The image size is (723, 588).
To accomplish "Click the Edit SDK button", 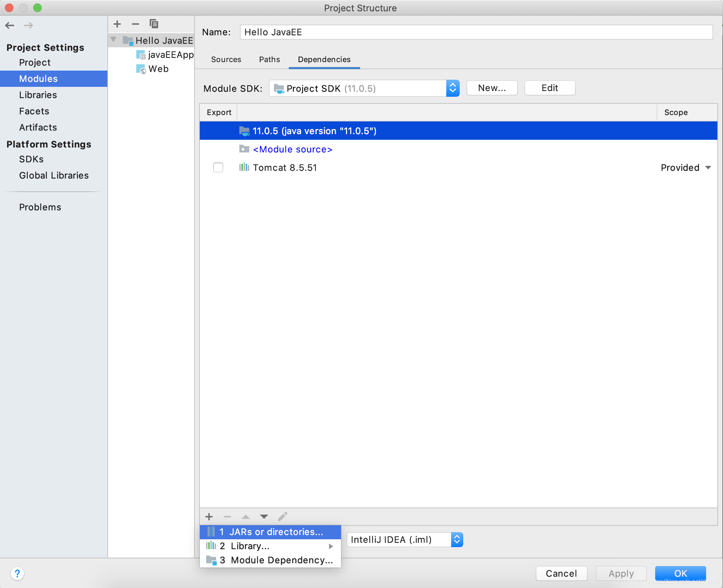I will [550, 88].
